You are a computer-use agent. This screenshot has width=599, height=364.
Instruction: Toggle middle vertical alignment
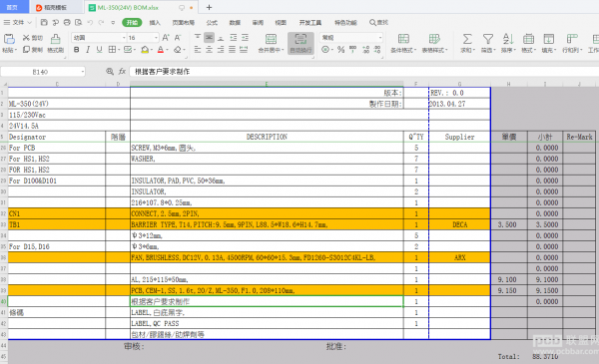coord(209,37)
